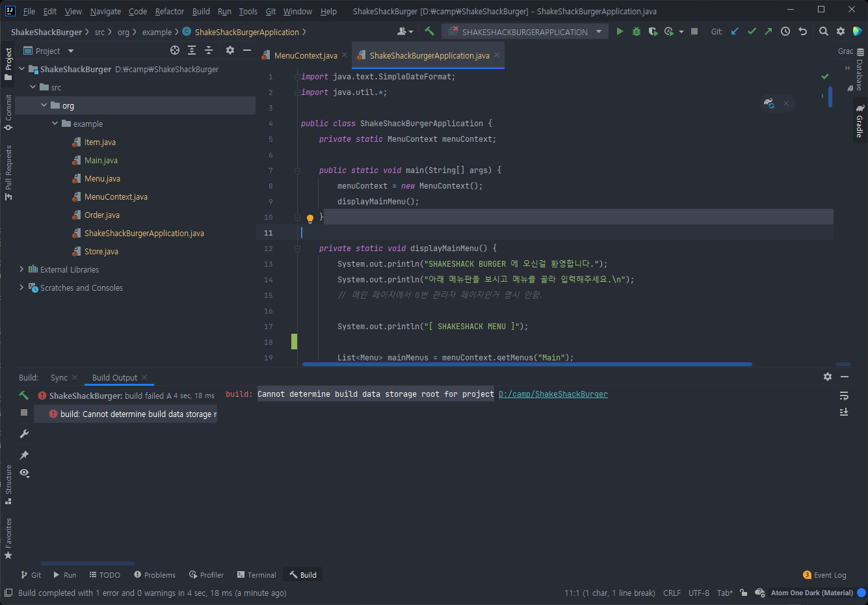This screenshot has width=868, height=605.
Task: Open the Gradle side panel
Action: (x=860, y=120)
